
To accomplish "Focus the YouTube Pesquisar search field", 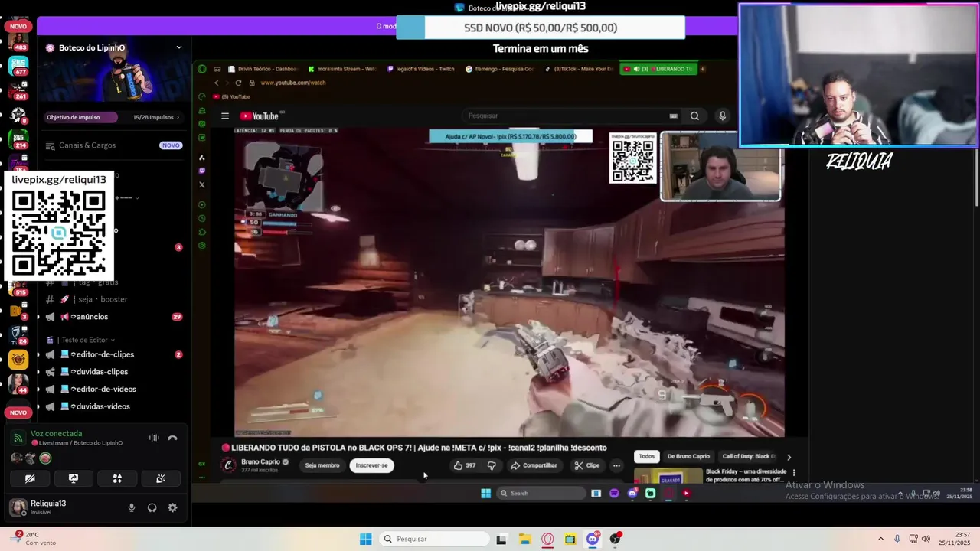I will [x=567, y=116].
